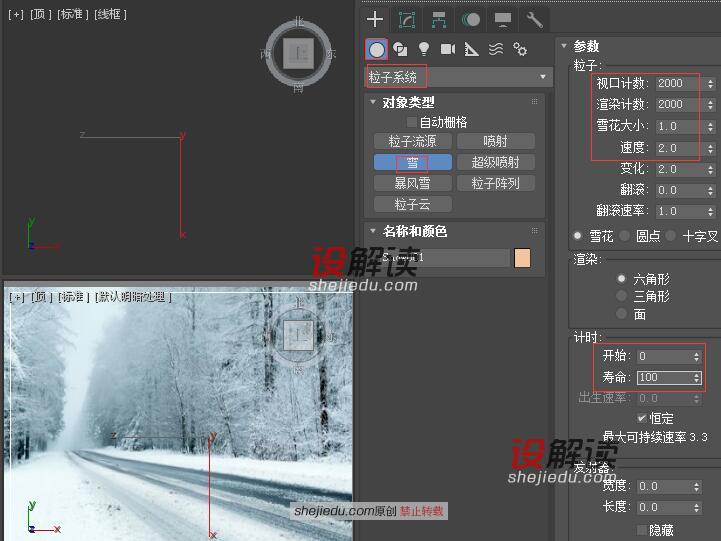Image resolution: width=721 pixels, height=541 pixels.
Task: Click the 粒子阵列 button
Action: click(496, 183)
